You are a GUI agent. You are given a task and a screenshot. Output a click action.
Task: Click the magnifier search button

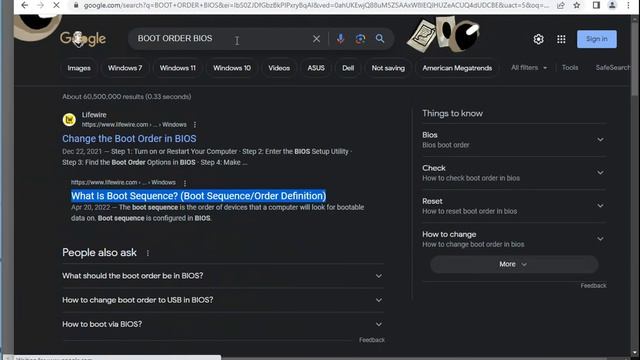point(380,39)
